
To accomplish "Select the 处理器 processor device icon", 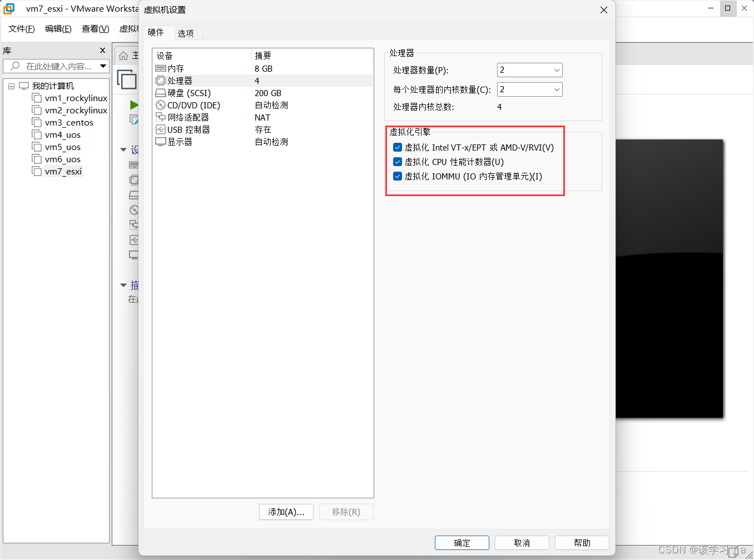I will 161,81.
